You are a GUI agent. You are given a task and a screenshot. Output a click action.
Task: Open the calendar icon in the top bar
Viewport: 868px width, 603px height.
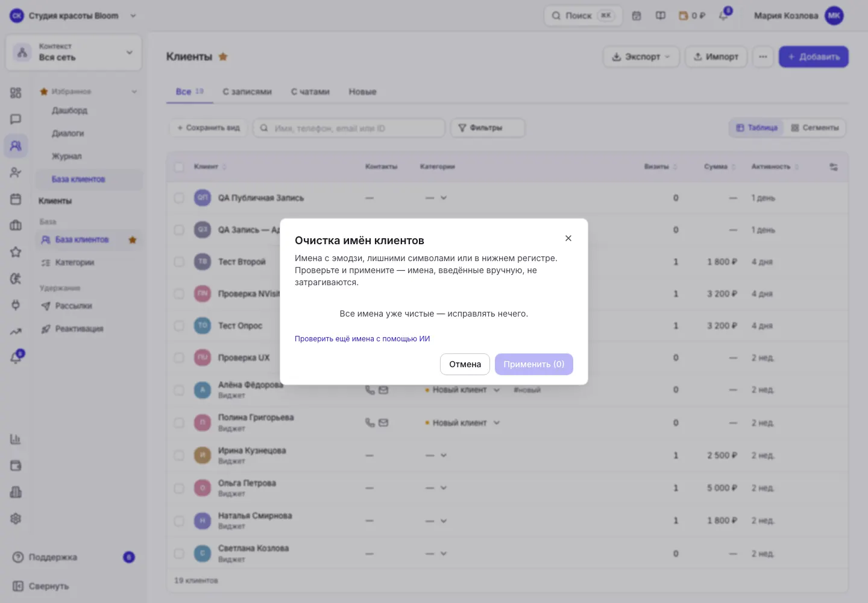tap(637, 16)
